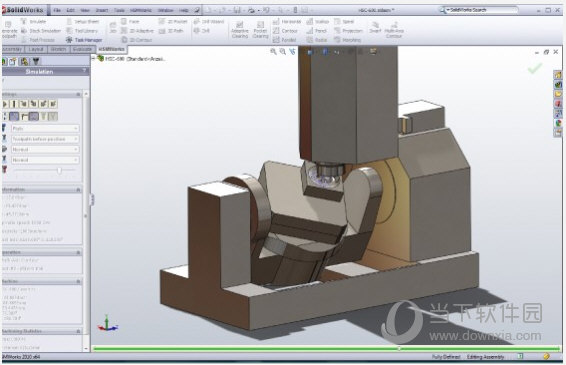This screenshot has width=566, height=365.
Task: Switch to the Evaluate tab
Action: point(82,49)
